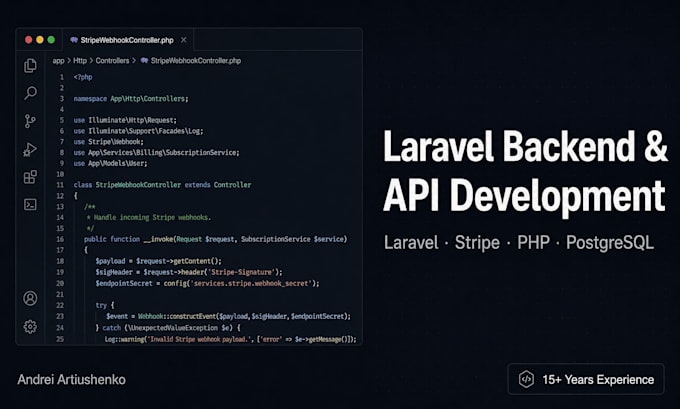This screenshot has width=680, height=409.
Task: Click the '15+ Years Experience' badge
Action: click(586, 380)
